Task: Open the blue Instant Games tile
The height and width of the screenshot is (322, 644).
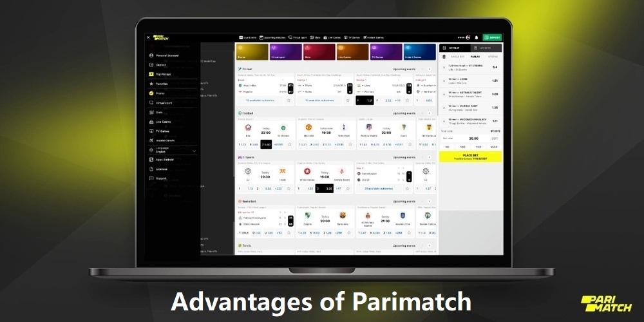Action: [x=419, y=52]
